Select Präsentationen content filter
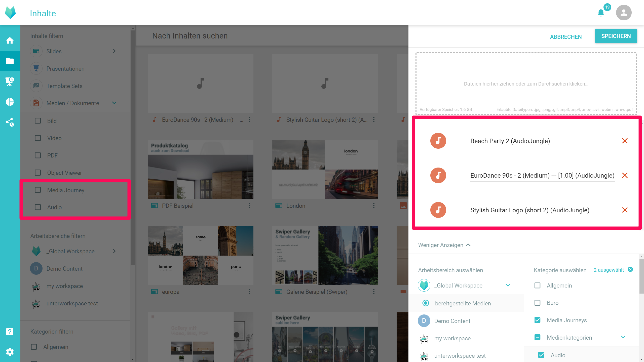Screen dimensions: 644x362 pos(65,69)
